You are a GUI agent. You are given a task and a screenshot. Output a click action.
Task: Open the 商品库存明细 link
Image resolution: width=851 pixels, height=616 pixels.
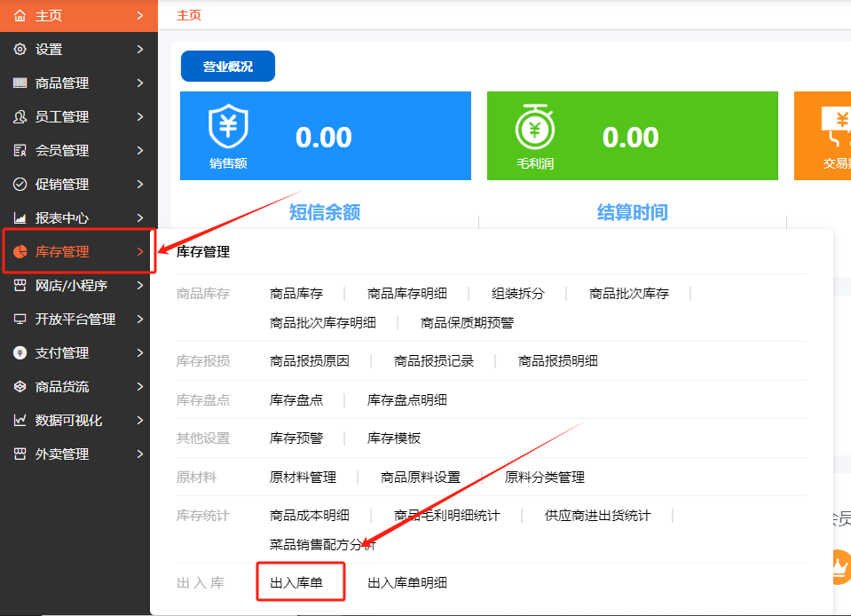coord(407,294)
